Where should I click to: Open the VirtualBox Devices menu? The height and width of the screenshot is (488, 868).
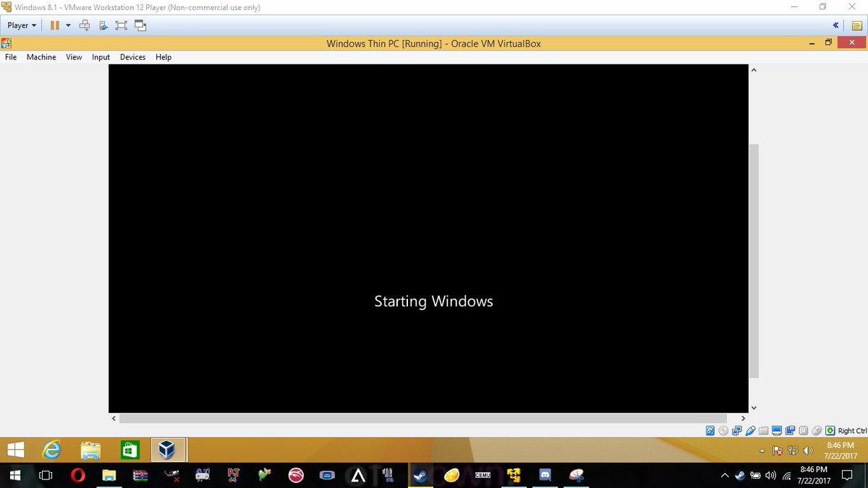(132, 57)
